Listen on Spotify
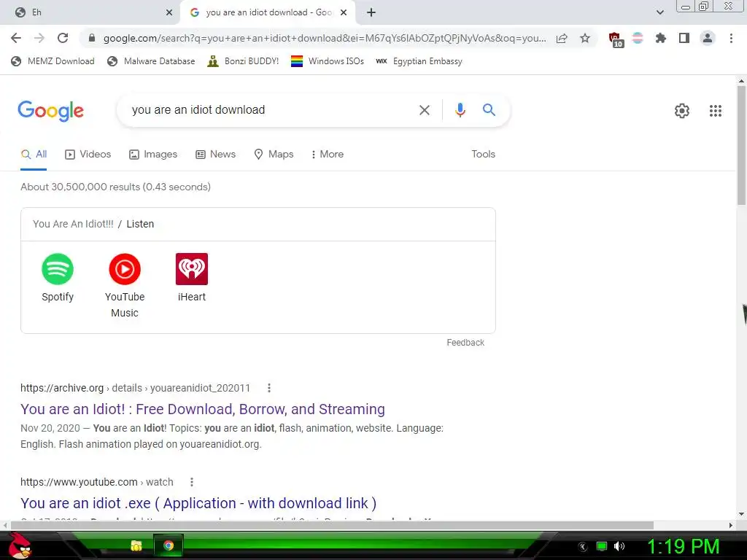Image resolution: width=747 pixels, height=560 pixels. coord(58,277)
